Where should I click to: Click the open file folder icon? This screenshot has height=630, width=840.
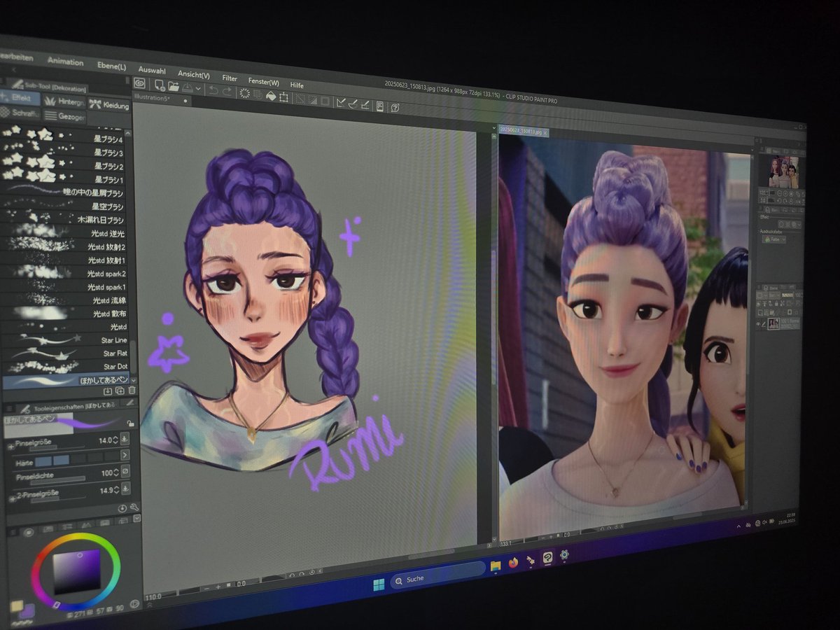174,87
